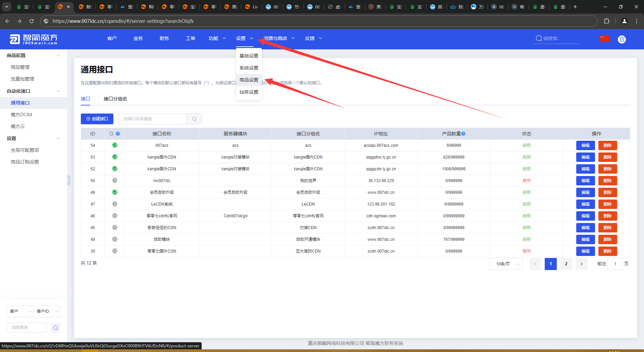Open the 财务 top menu
Screen dimensions: 644x352
[x=164, y=38]
